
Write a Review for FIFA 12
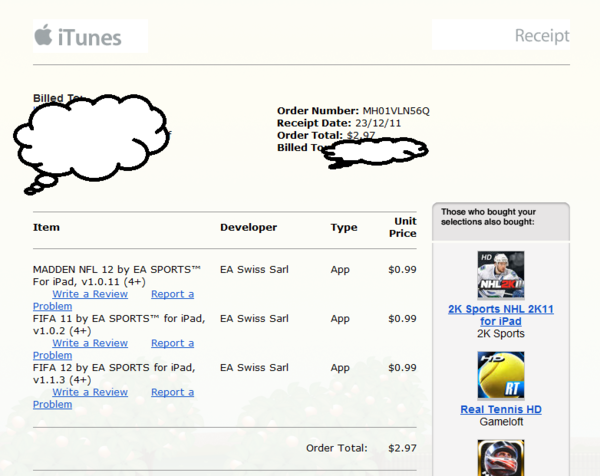click(90, 392)
